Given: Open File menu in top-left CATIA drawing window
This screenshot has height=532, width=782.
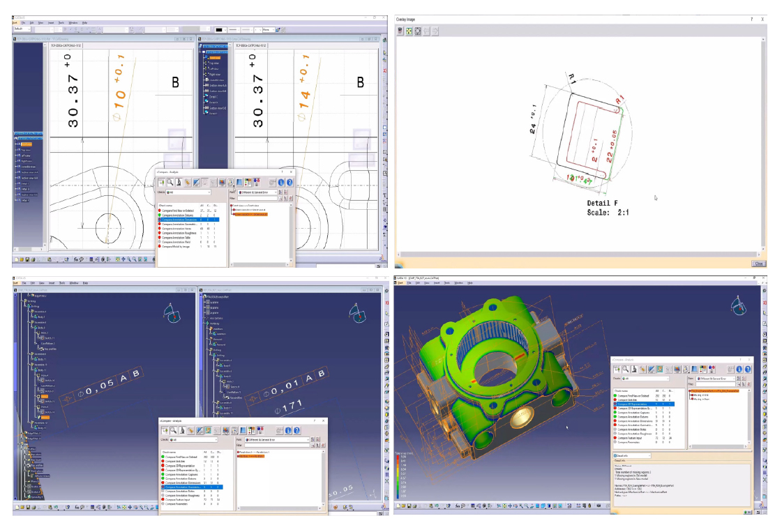Looking at the screenshot, I should click(24, 23).
